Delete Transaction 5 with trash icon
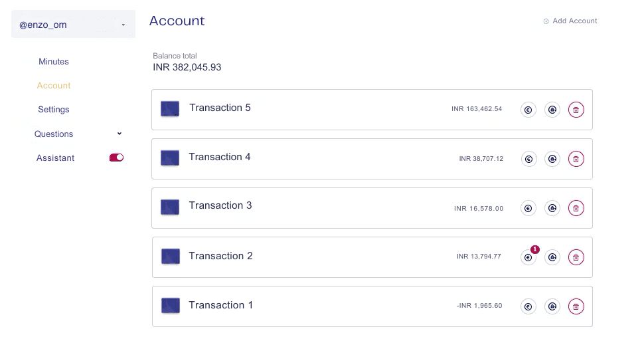This screenshot has height=341, width=644. [576, 110]
